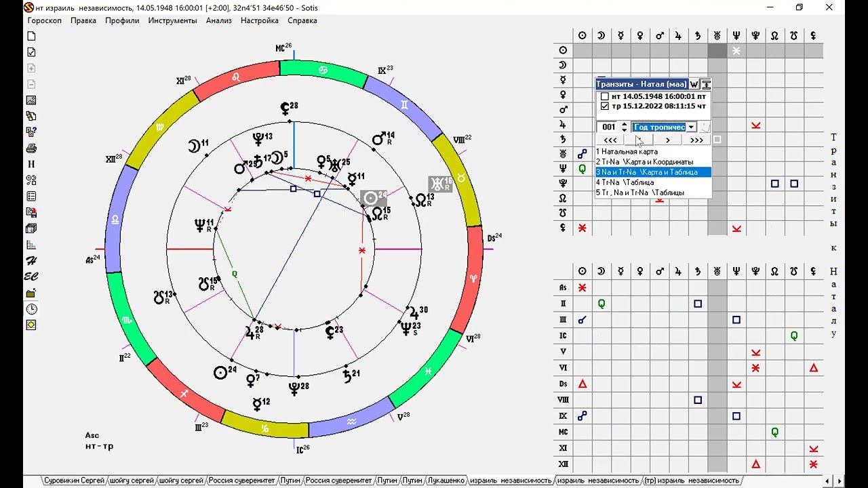Click the floppy disk with red arrow icon

31,213
